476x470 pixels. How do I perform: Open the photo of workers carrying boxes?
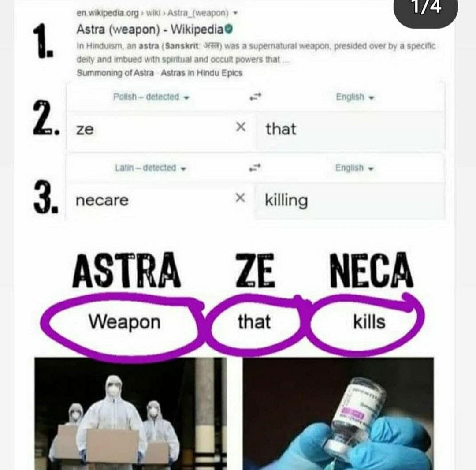[130, 414]
